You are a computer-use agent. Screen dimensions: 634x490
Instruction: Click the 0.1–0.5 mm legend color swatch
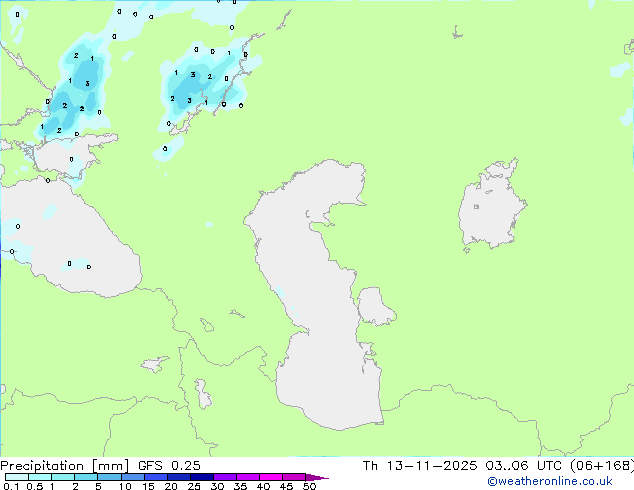tap(17, 477)
